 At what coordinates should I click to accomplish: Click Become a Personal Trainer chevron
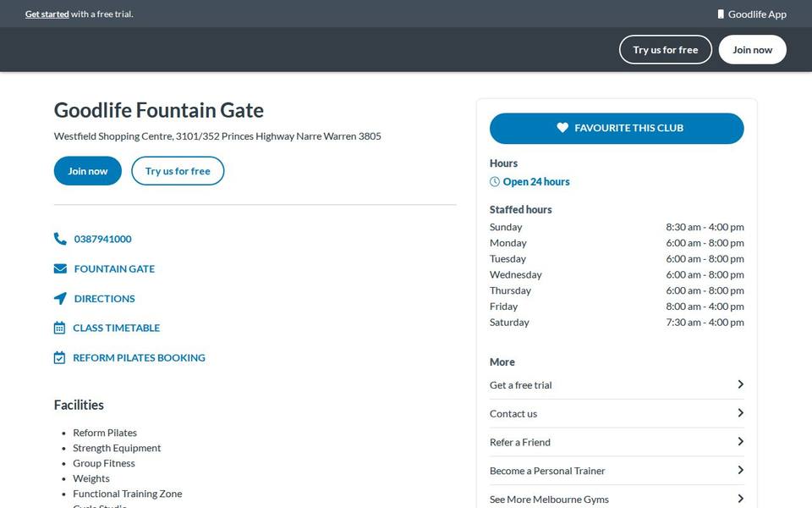pyautogui.click(x=741, y=470)
